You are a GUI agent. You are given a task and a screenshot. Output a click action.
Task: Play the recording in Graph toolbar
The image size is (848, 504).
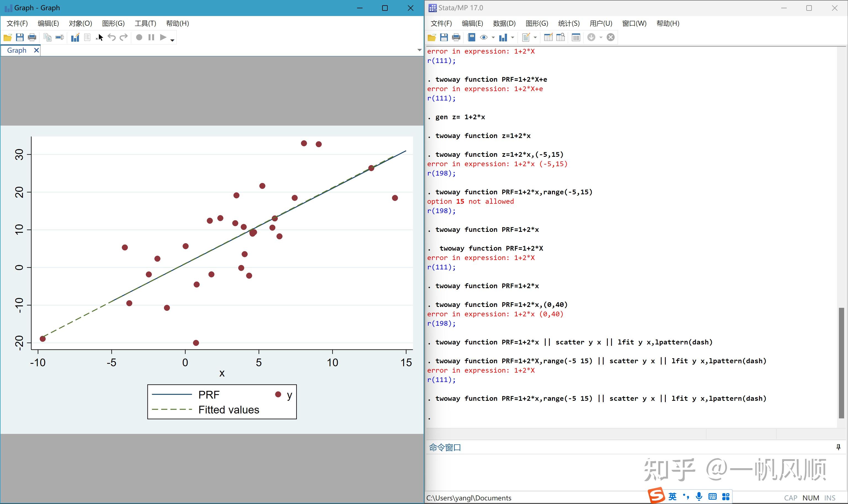pyautogui.click(x=163, y=37)
